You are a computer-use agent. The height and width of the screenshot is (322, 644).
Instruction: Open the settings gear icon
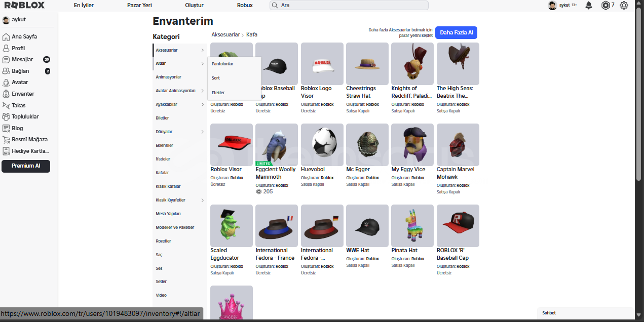pyautogui.click(x=624, y=5)
